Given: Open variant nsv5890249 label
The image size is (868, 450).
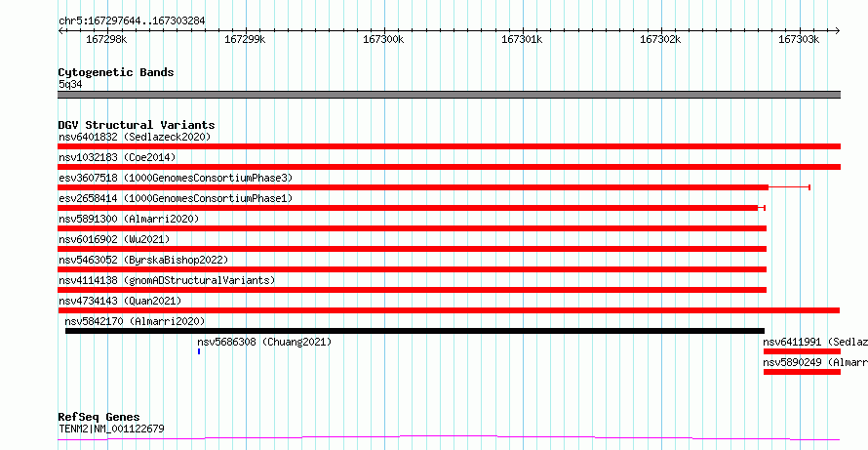Looking at the screenshot, I should pos(815,362).
